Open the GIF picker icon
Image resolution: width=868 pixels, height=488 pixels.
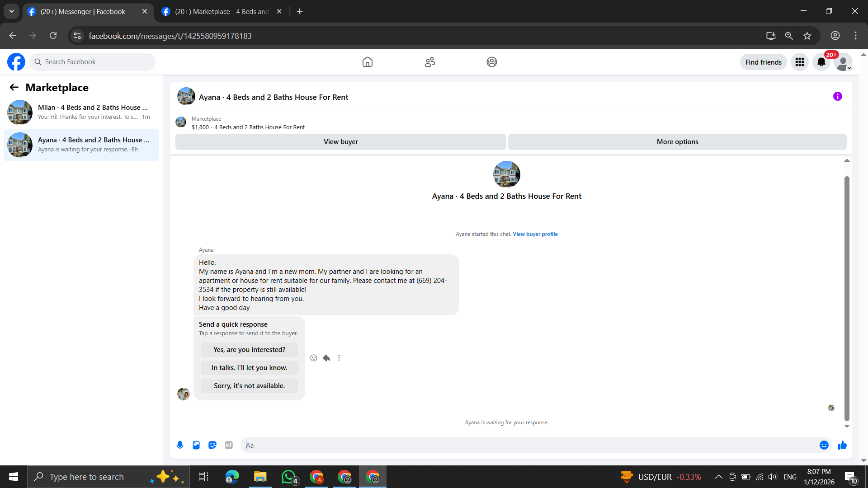[x=229, y=445]
